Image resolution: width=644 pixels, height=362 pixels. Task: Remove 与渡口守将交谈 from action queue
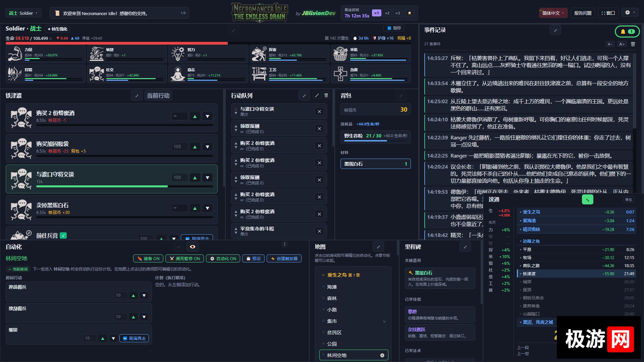click(x=319, y=112)
